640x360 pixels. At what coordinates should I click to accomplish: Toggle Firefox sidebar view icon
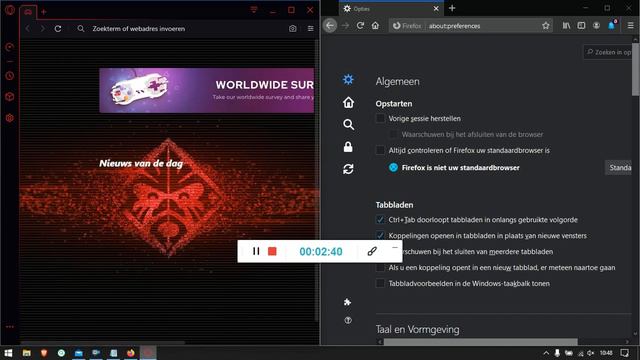pos(581,26)
